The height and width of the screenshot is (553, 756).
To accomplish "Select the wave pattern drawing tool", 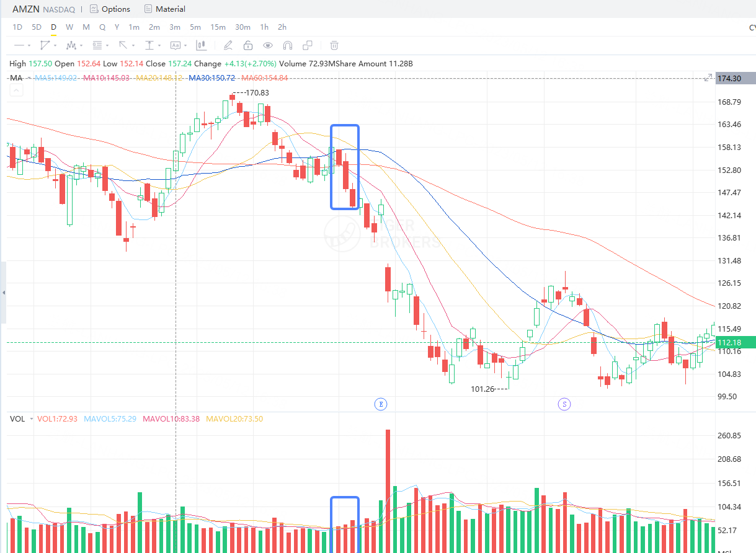I will [71, 45].
